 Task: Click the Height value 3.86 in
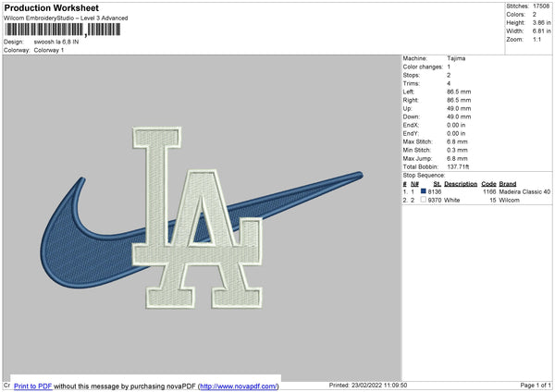coord(541,22)
